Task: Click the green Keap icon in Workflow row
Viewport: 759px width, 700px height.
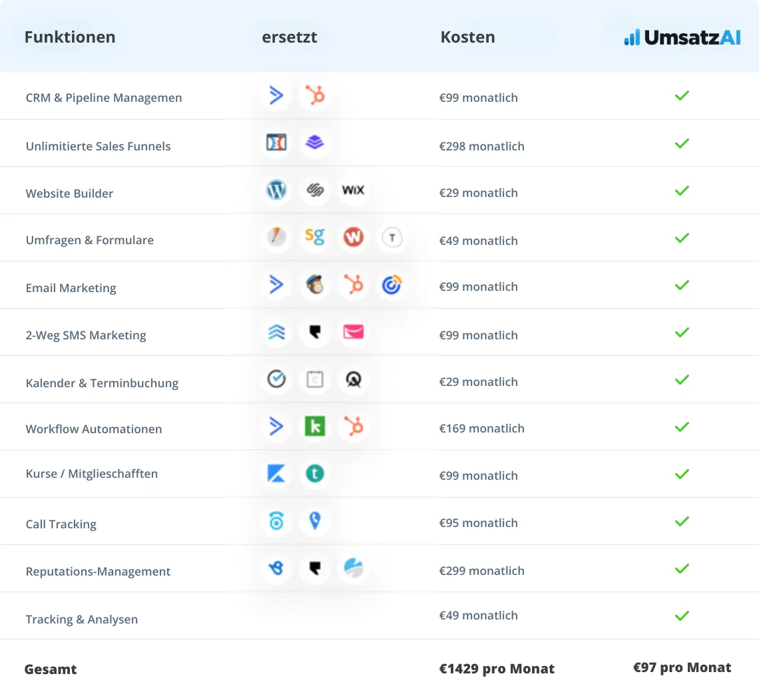Action: (314, 427)
